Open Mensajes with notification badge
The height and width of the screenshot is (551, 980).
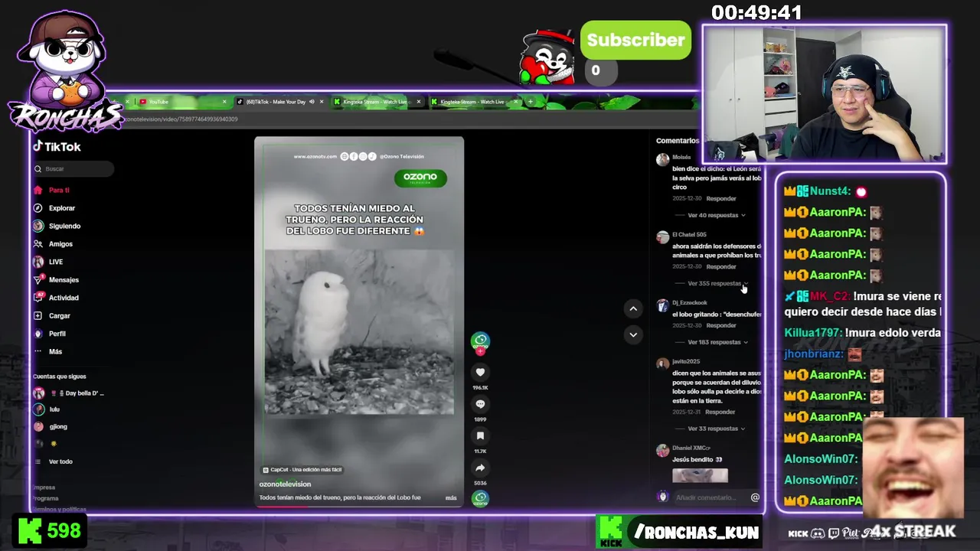56,280
